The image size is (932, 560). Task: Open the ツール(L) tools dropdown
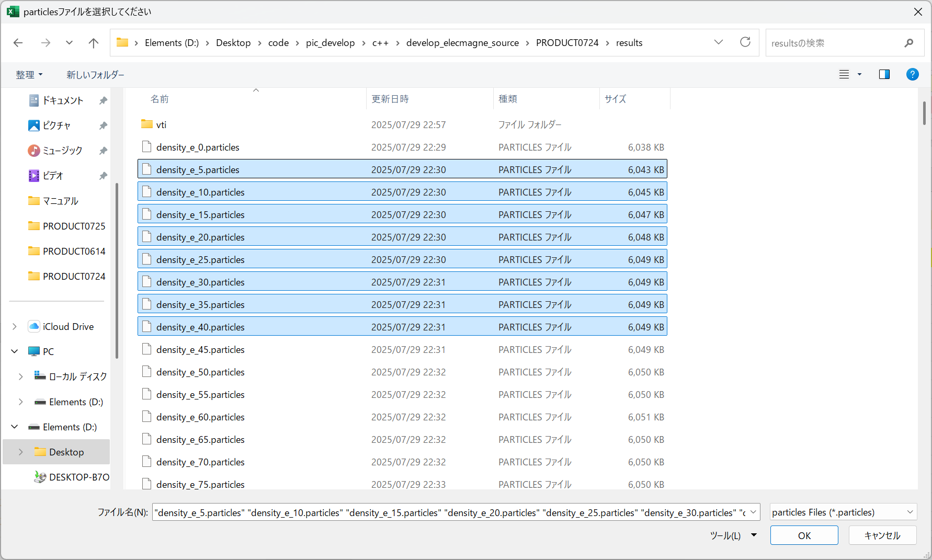pos(733,535)
